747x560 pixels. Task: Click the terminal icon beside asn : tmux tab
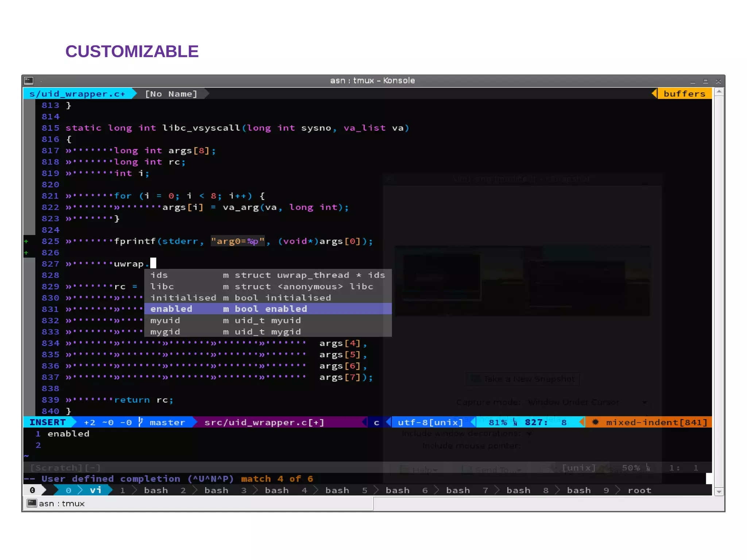(32, 503)
